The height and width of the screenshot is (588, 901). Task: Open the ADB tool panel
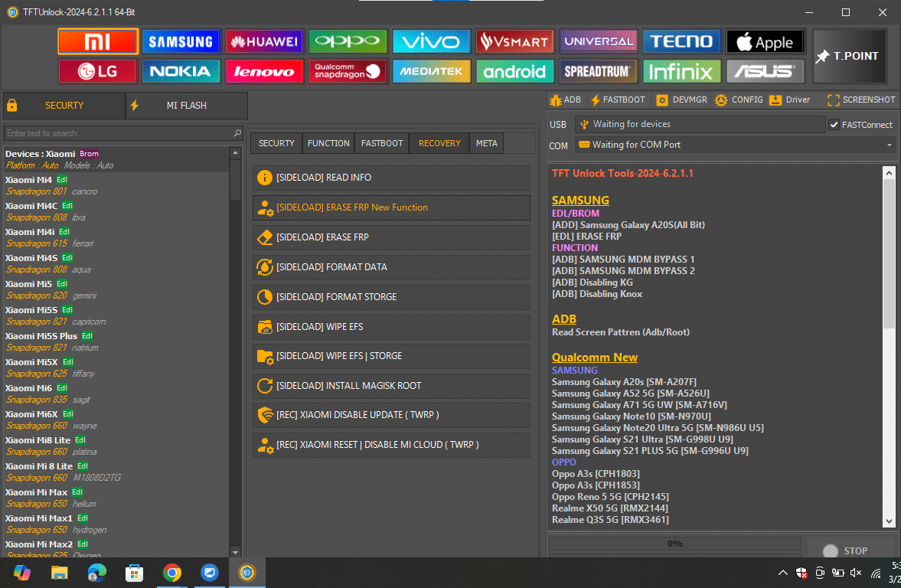click(x=565, y=100)
